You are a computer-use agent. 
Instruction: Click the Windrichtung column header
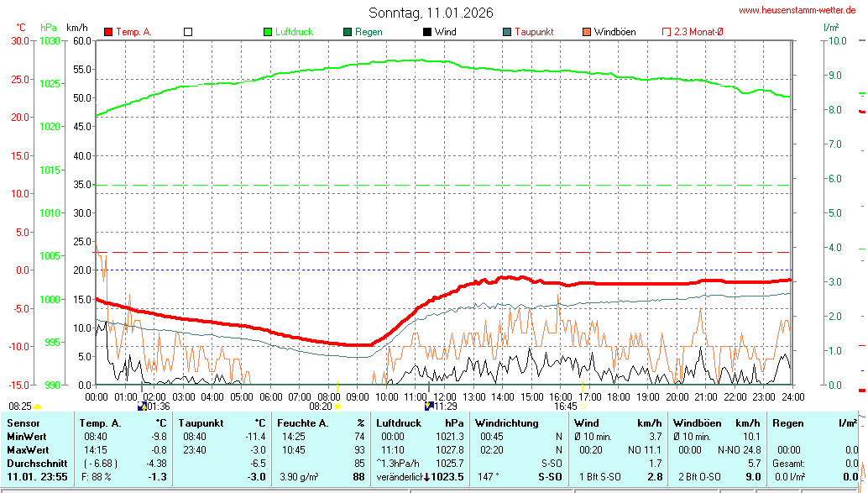coord(506,423)
